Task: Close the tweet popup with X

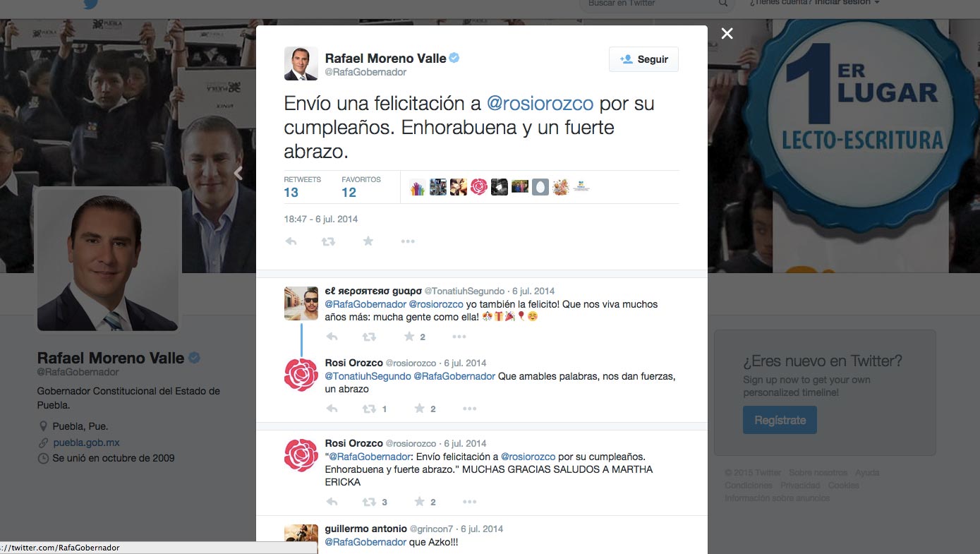Action: (727, 34)
